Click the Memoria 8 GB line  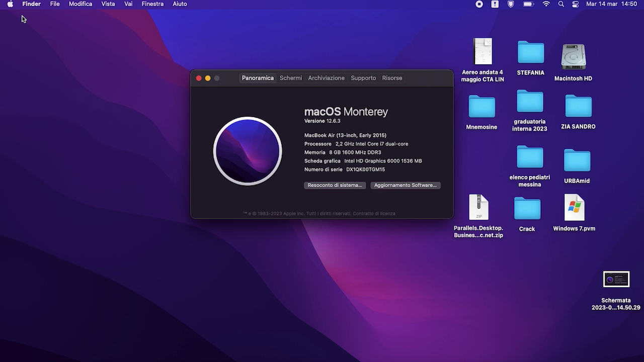click(x=343, y=152)
